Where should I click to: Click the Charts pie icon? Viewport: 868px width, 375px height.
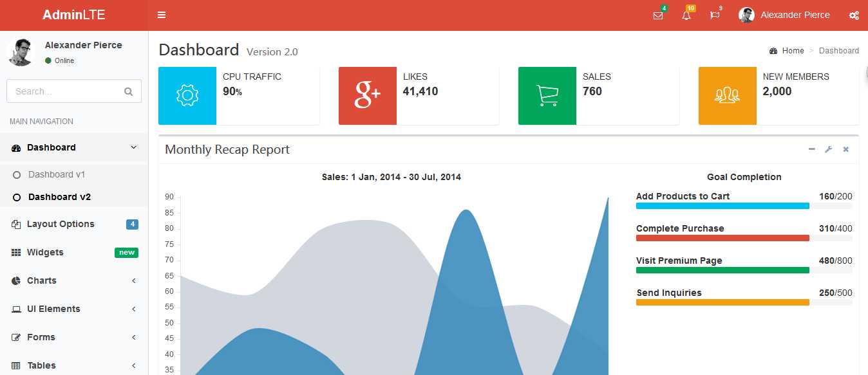click(16, 280)
